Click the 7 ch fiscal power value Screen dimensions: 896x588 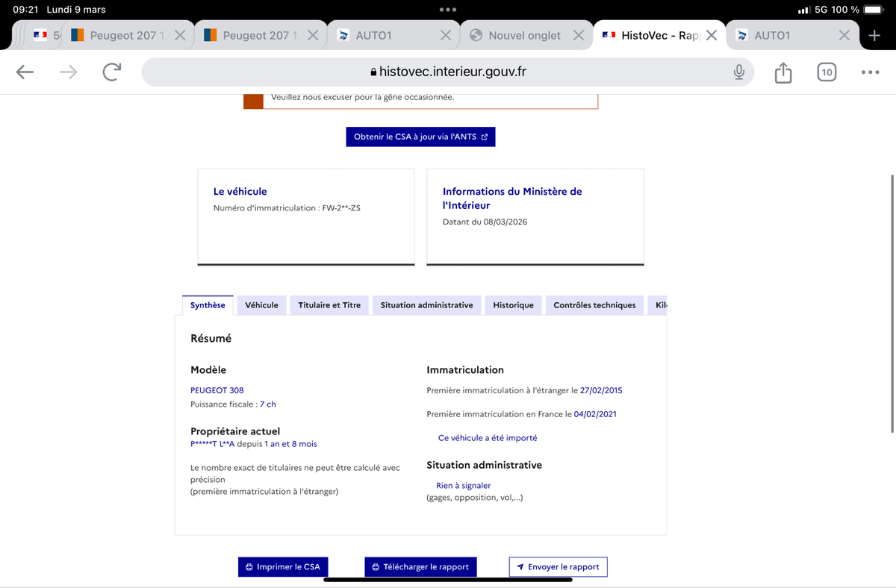pyautogui.click(x=268, y=404)
